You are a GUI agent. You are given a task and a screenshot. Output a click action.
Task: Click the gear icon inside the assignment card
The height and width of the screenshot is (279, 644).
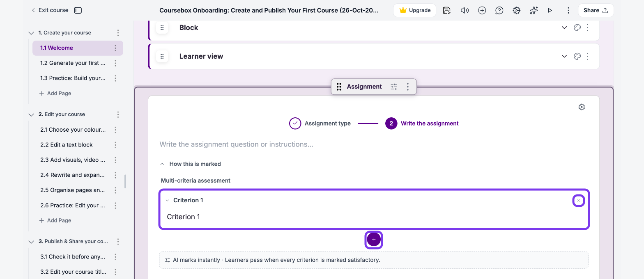point(582,107)
